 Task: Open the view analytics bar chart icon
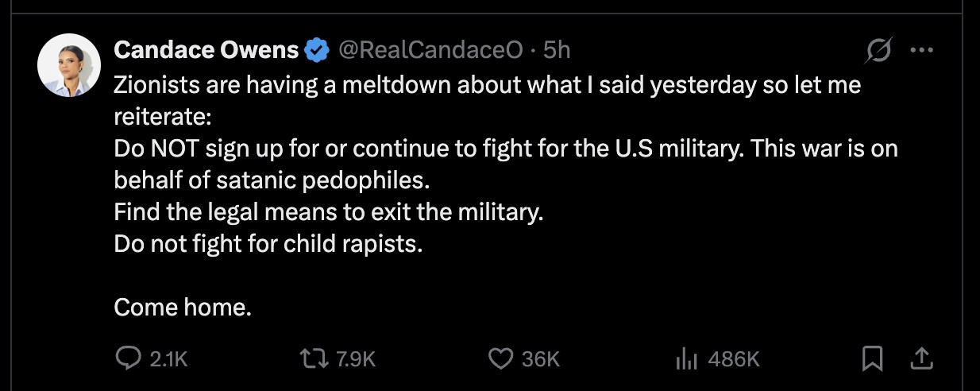[x=685, y=359]
